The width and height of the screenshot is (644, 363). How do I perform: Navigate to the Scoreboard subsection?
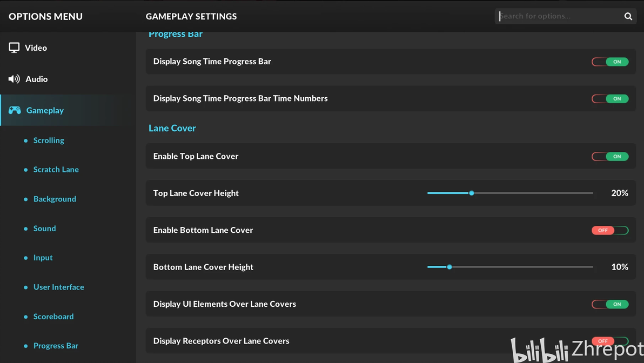click(x=53, y=317)
